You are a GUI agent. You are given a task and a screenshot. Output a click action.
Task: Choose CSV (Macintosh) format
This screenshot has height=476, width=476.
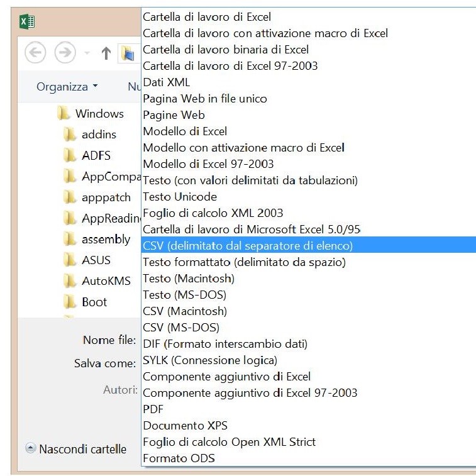click(309, 311)
